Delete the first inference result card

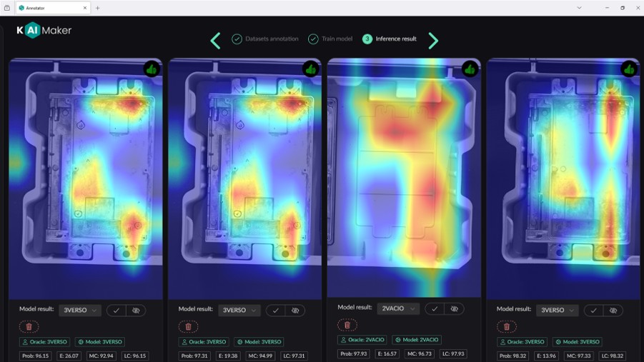29,326
